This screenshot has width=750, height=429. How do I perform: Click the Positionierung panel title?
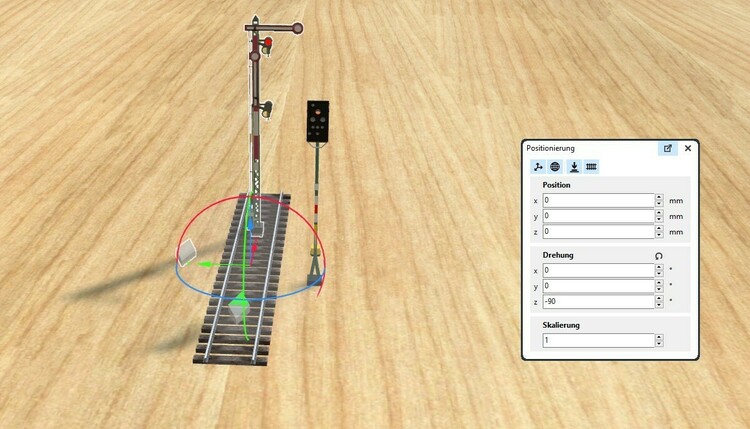pyautogui.click(x=550, y=148)
